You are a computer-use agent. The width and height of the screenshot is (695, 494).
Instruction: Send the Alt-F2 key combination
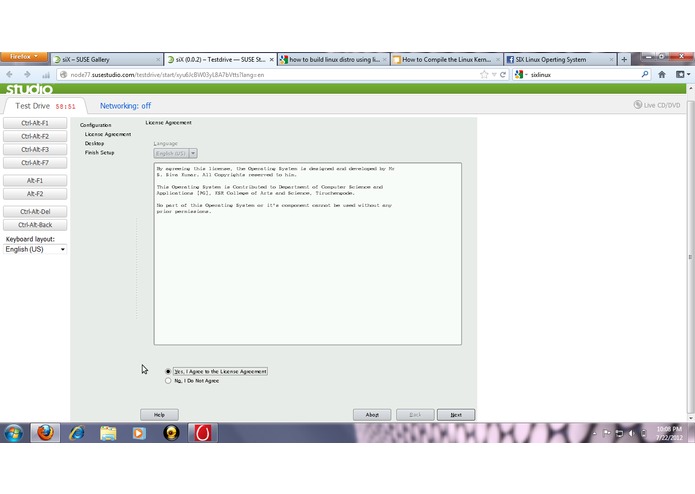pyautogui.click(x=35, y=194)
